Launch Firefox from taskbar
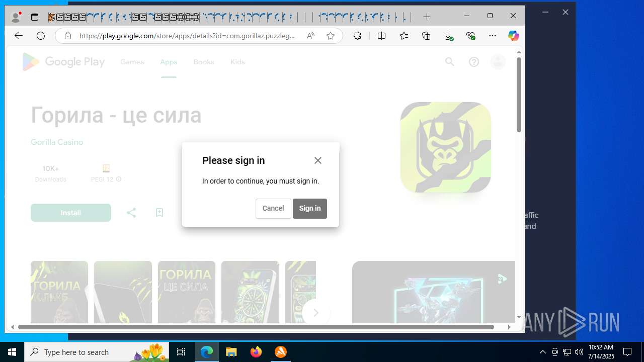The height and width of the screenshot is (362, 644). [256, 352]
